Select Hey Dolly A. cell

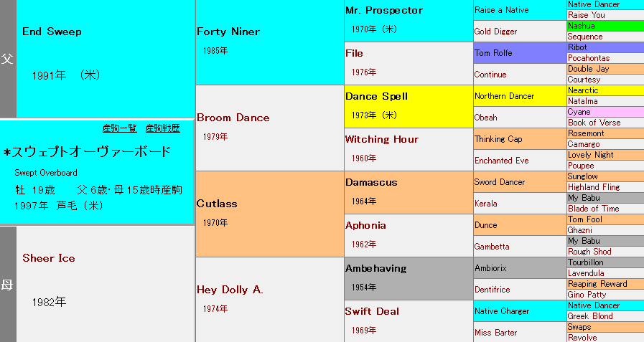(x=269, y=300)
